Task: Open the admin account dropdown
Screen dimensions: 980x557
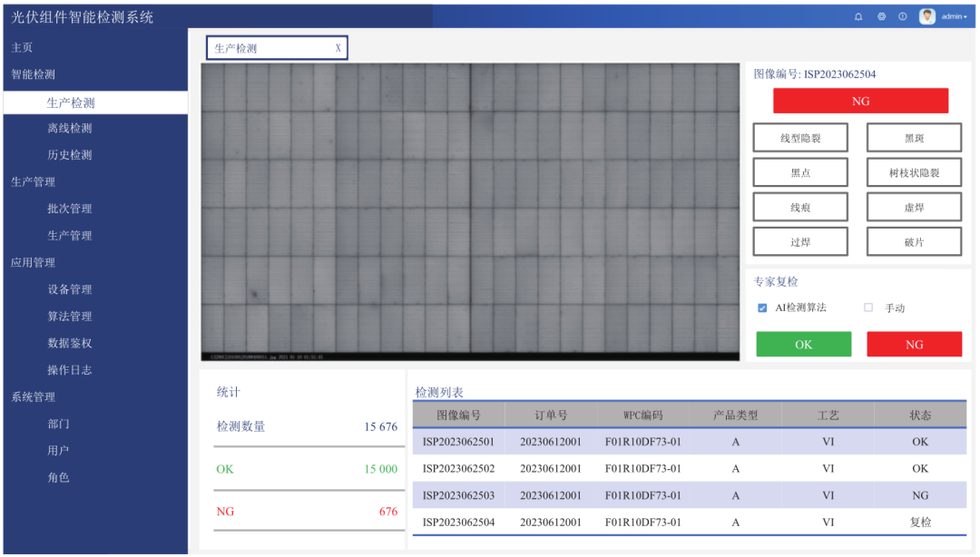Action: click(955, 16)
